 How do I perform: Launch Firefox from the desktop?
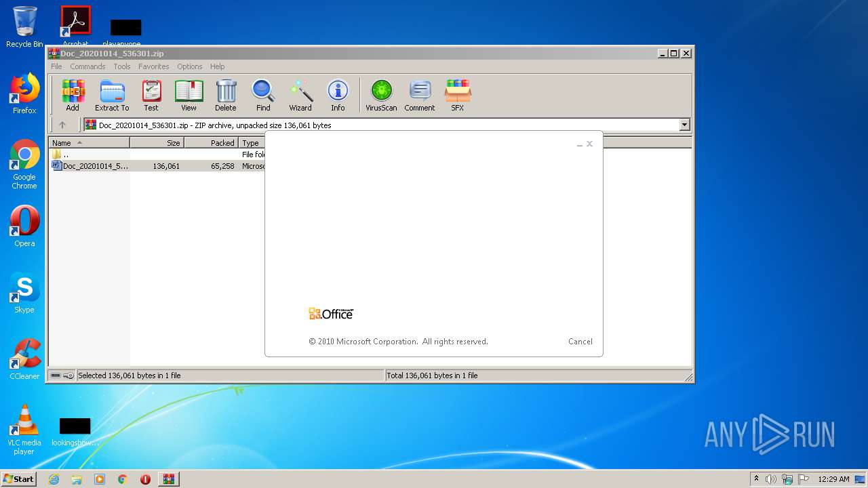point(24,94)
